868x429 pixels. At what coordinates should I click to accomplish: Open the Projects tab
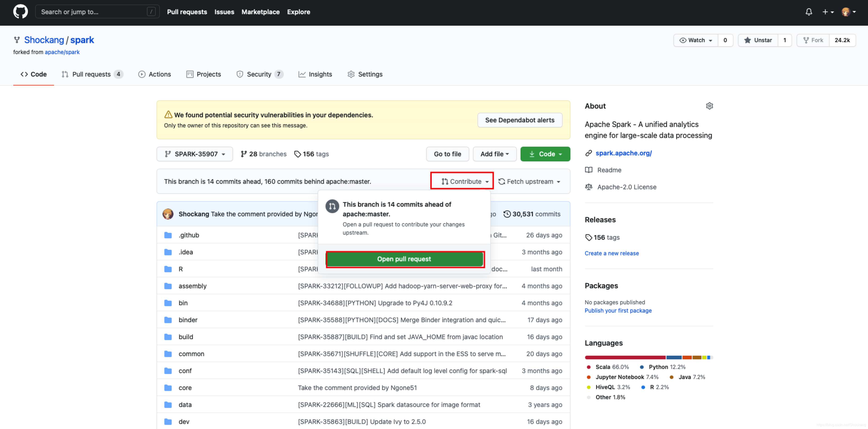(x=203, y=74)
